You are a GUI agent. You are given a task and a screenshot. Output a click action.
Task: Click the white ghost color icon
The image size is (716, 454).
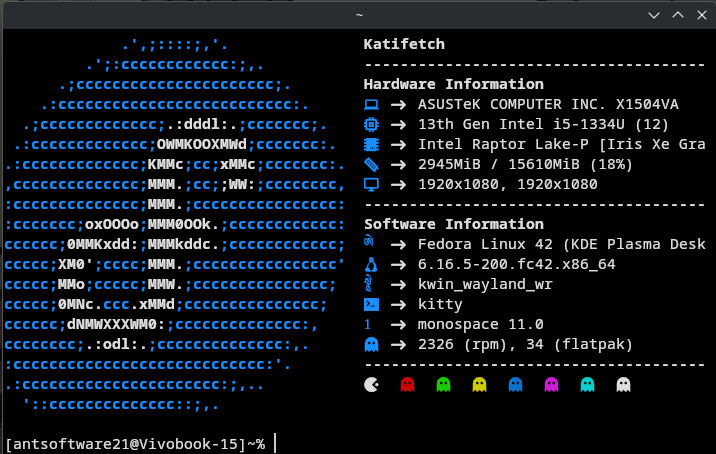[624, 385]
